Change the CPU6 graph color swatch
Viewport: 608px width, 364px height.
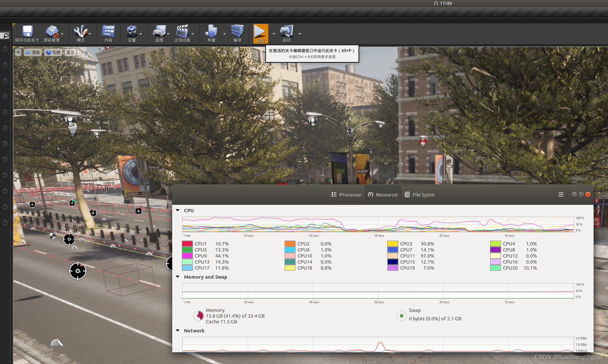[290, 250]
